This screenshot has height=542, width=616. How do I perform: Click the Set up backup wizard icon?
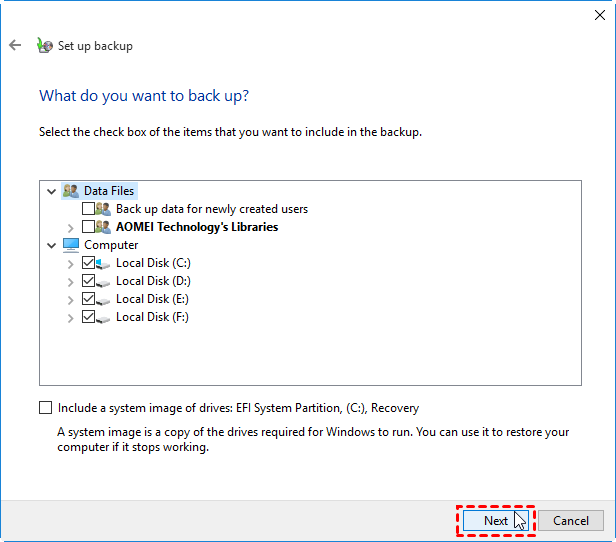click(44, 45)
